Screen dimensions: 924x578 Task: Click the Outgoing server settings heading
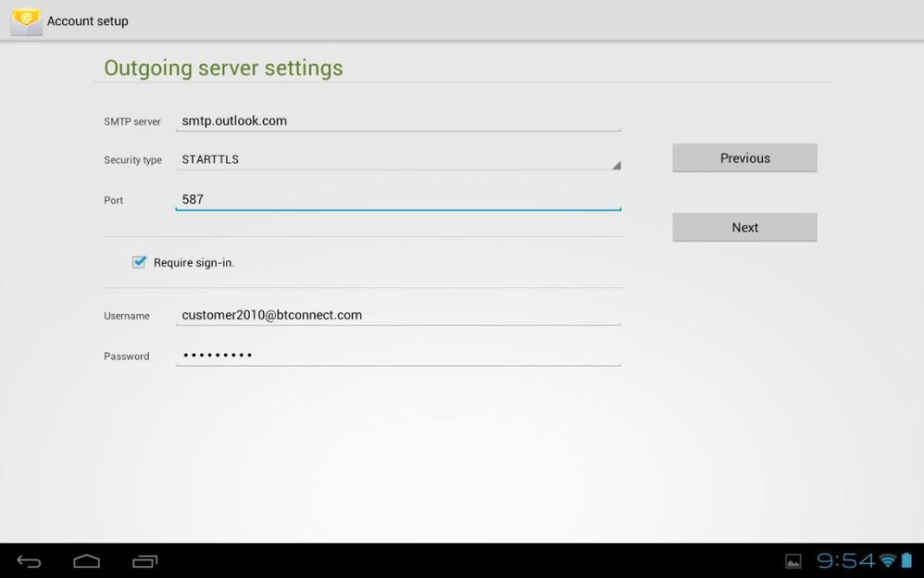[223, 68]
